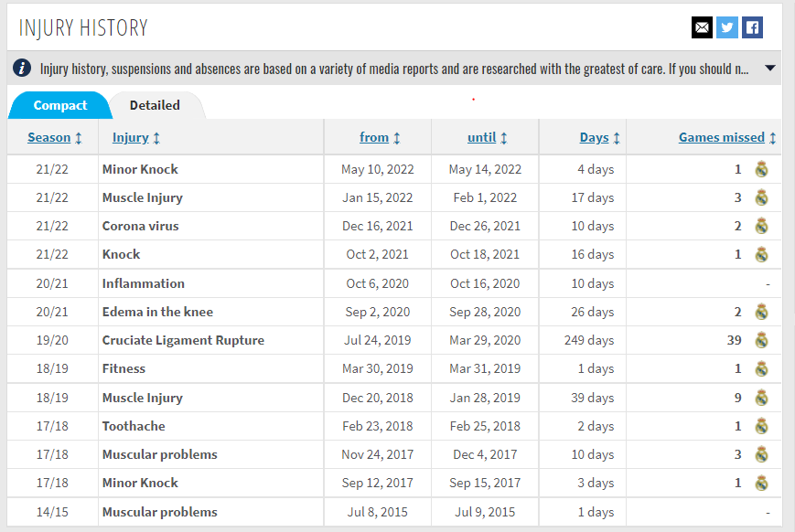The height and width of the screenshot is (532, 795).
Task: Click the info icon beside injury notice
Action: click(22, 68)
